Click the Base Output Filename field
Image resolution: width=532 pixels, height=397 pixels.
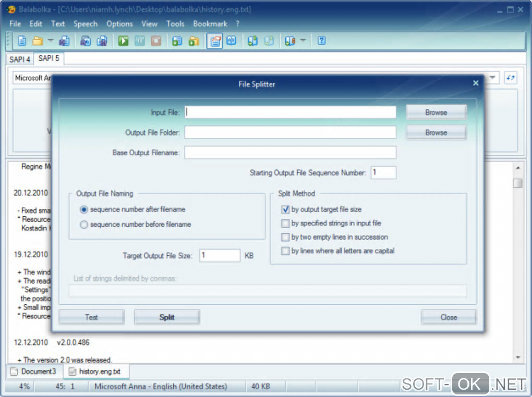click(290, 152)
